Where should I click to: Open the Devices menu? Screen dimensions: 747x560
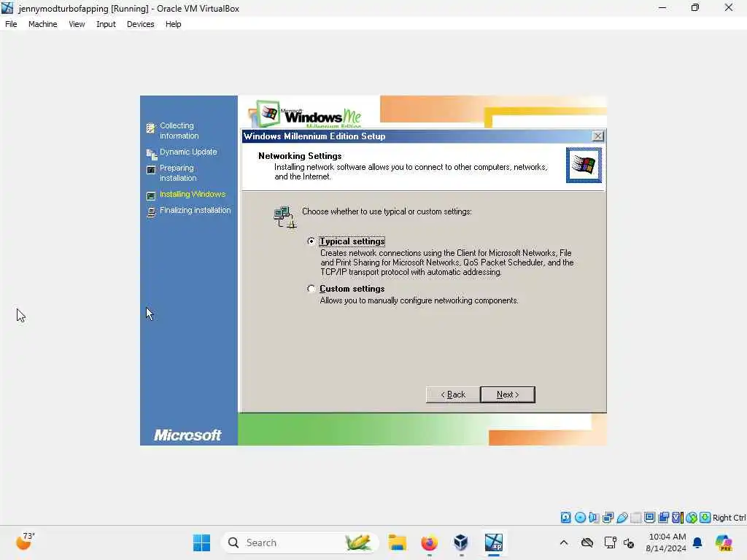pos(141,24)
